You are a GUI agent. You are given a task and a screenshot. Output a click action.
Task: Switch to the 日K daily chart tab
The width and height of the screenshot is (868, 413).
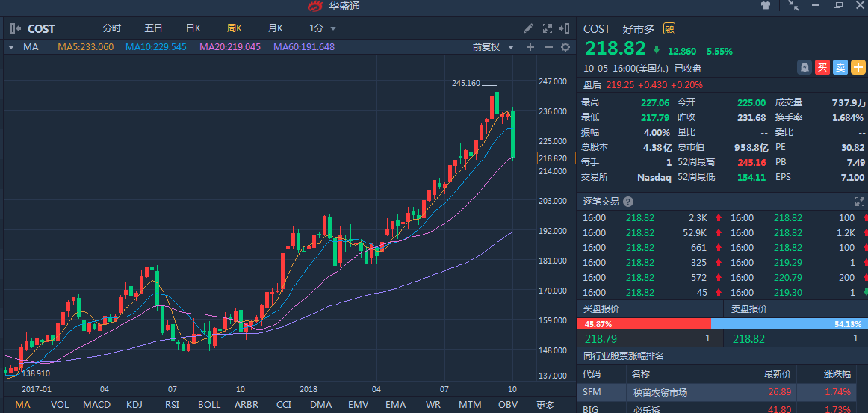pos(193,28)
